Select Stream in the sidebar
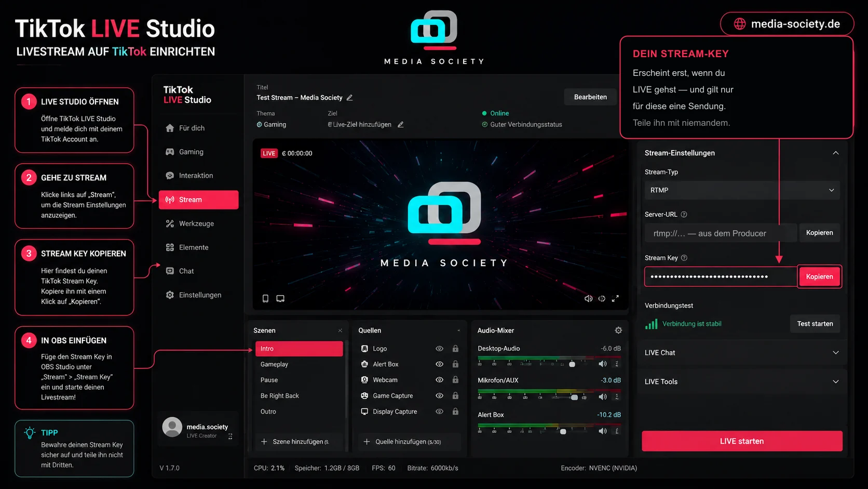868x489 pixels. tap(198, 200)
